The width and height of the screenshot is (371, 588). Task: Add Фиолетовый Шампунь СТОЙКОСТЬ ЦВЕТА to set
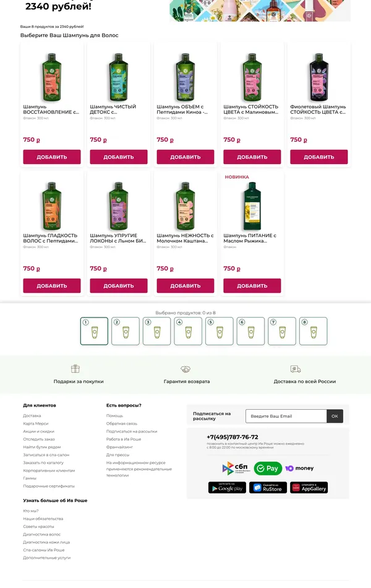click(319, 157)
